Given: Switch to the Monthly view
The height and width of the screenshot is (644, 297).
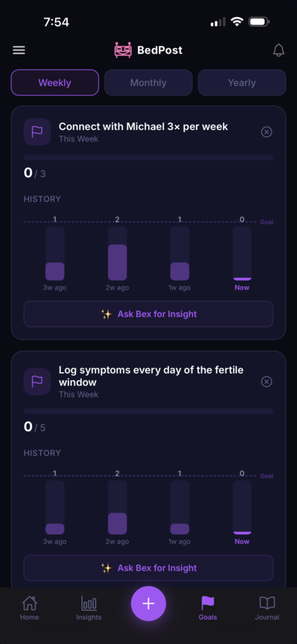Looking at the screenshot, I should [x=148, y=82].
